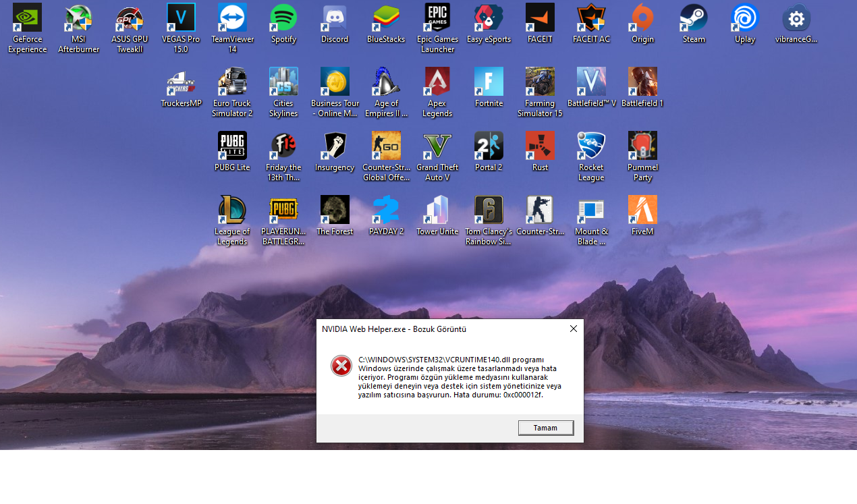
Task: Click the NVIDIA Web Helper.exe dialog title
Action: point(394,329)
